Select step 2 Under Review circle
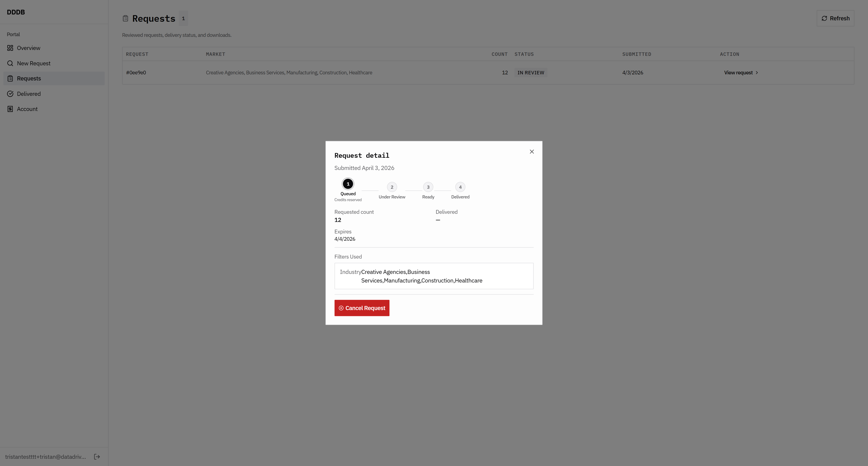 coord(392,187)
